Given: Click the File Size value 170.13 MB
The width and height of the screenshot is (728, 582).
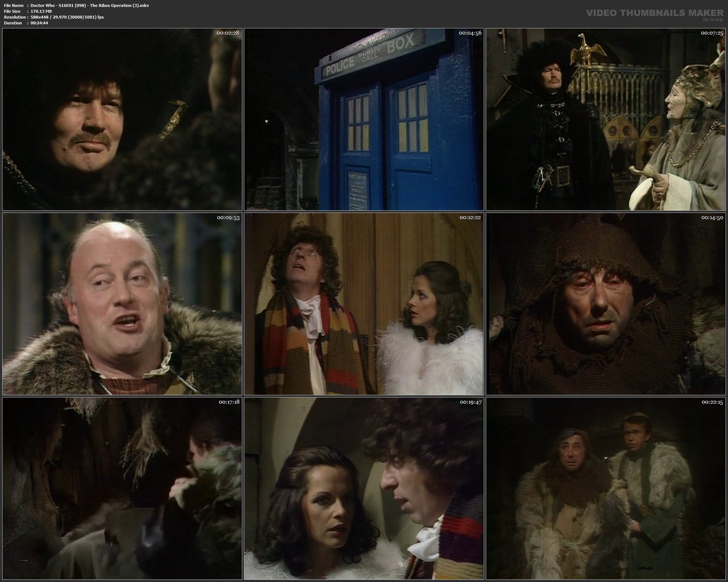Looking at the screenshot, I should click(41, 11).
